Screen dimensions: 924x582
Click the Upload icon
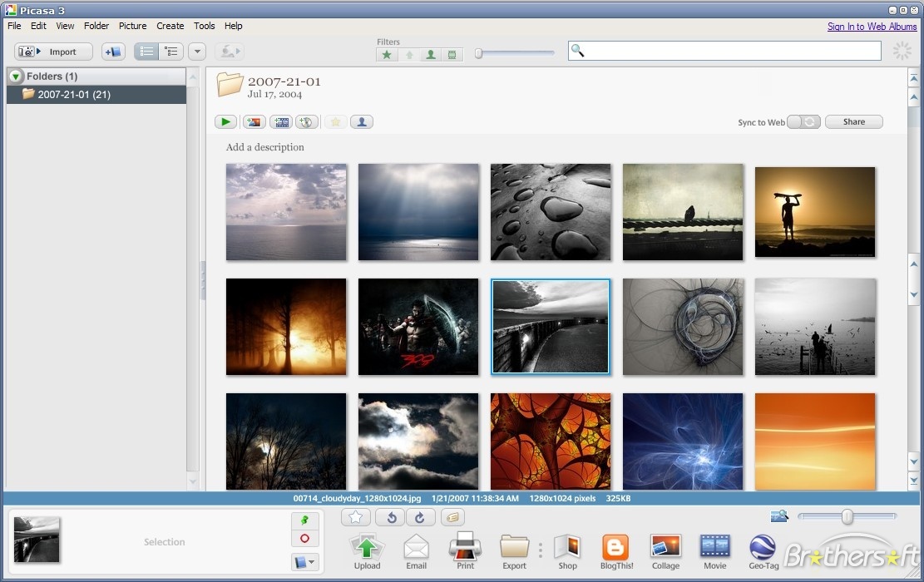coord(367,550)
